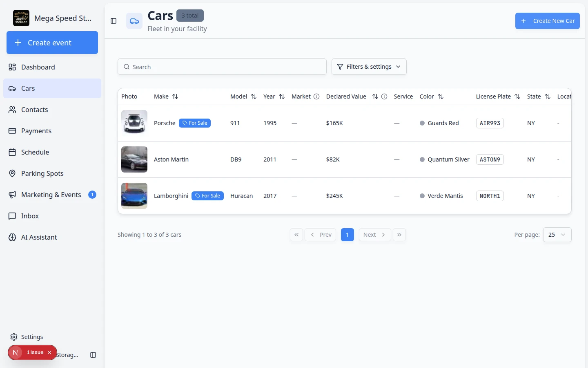Click the Declared Value info icon
The height and width of the screenshot is (368, 588).
click(384, 96)
